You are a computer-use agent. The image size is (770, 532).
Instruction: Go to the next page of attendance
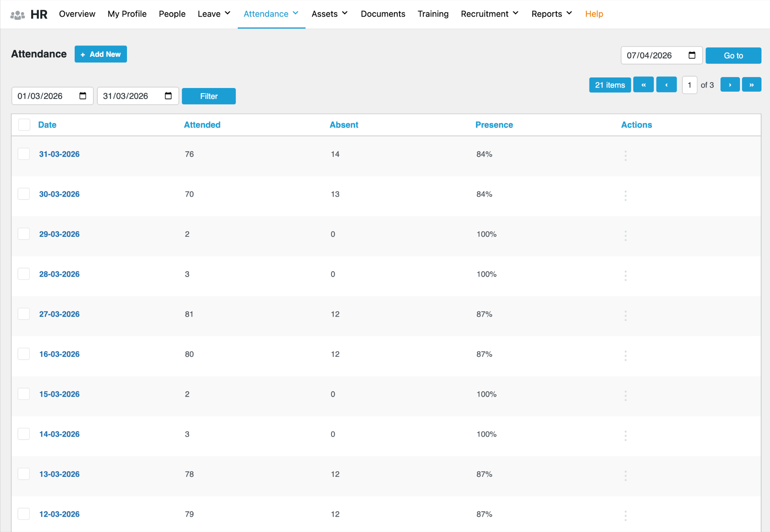pos(729,85)
